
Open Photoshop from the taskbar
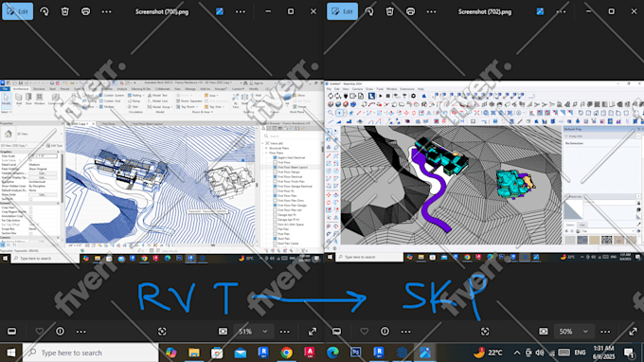click(x=356, y=353)
